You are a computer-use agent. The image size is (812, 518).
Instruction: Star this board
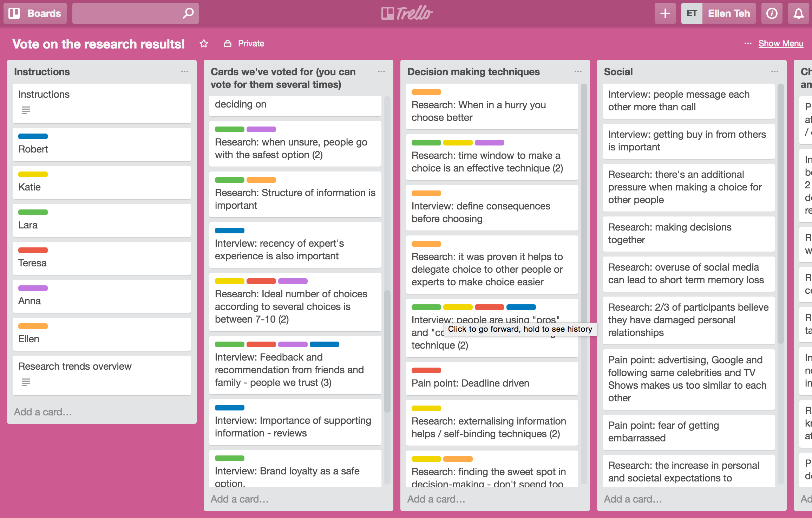tap(204, 44)
